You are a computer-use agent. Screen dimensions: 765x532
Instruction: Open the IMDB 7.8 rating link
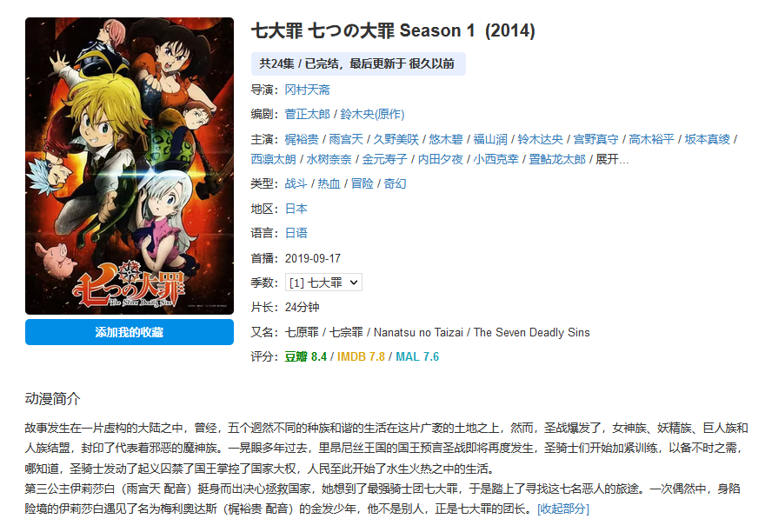pyautogui.click(x=361, y=356)
